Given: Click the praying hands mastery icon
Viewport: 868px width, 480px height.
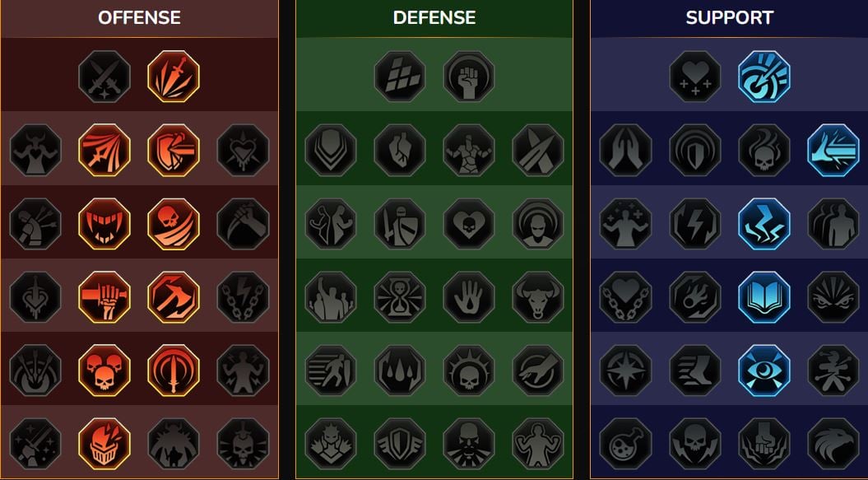Looking at the screenshot, I should pyautogui.click(x=625, y=150).
